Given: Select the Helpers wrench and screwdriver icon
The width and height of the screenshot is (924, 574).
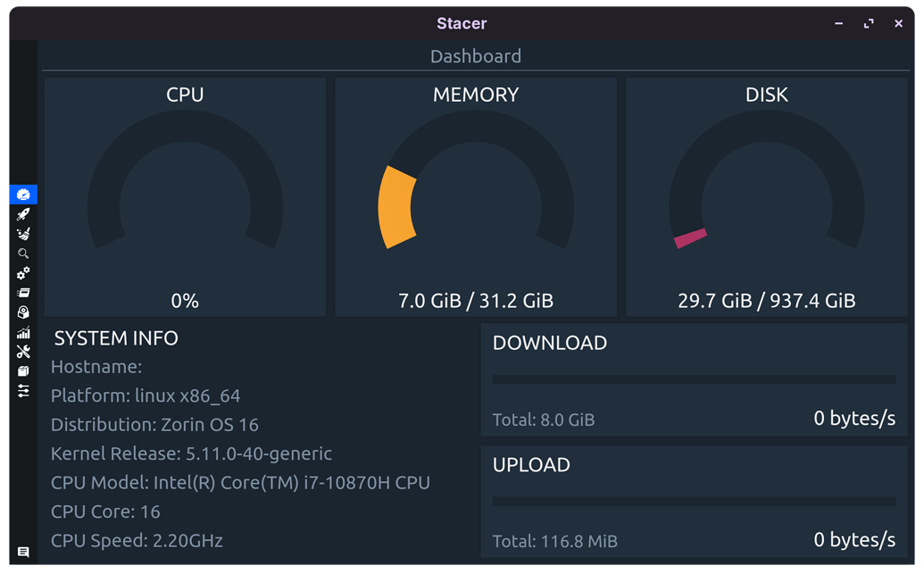Looking at the screenshot, I should click(x=22, y=352).
